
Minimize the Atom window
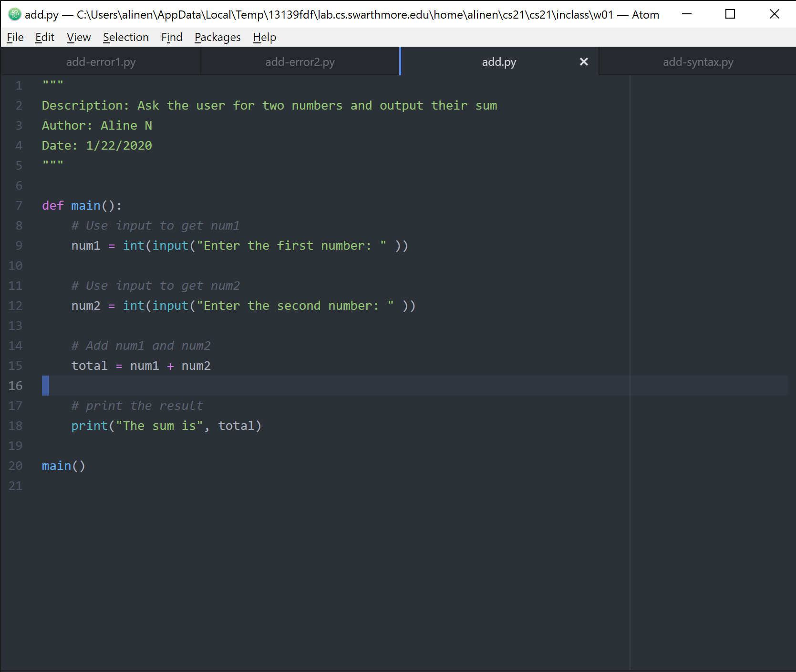pos(687,14)
